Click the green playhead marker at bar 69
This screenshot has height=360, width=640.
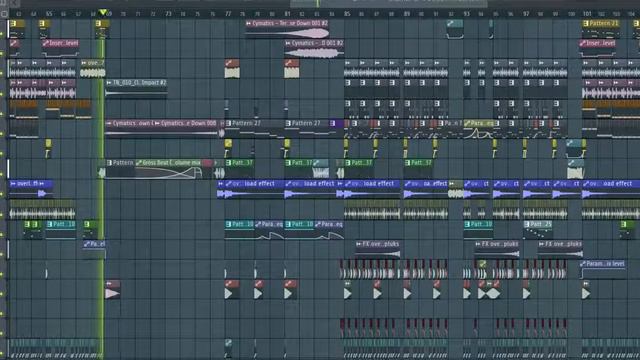point(103,12)
